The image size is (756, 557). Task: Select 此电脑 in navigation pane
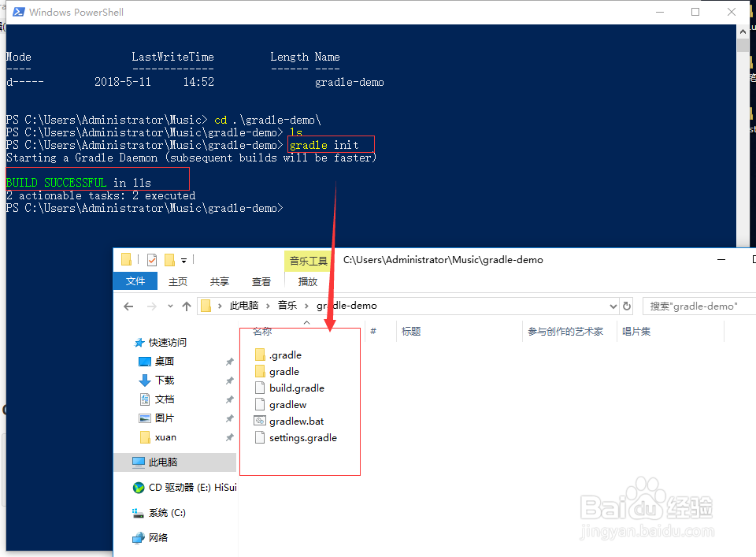tap(176, 462)
